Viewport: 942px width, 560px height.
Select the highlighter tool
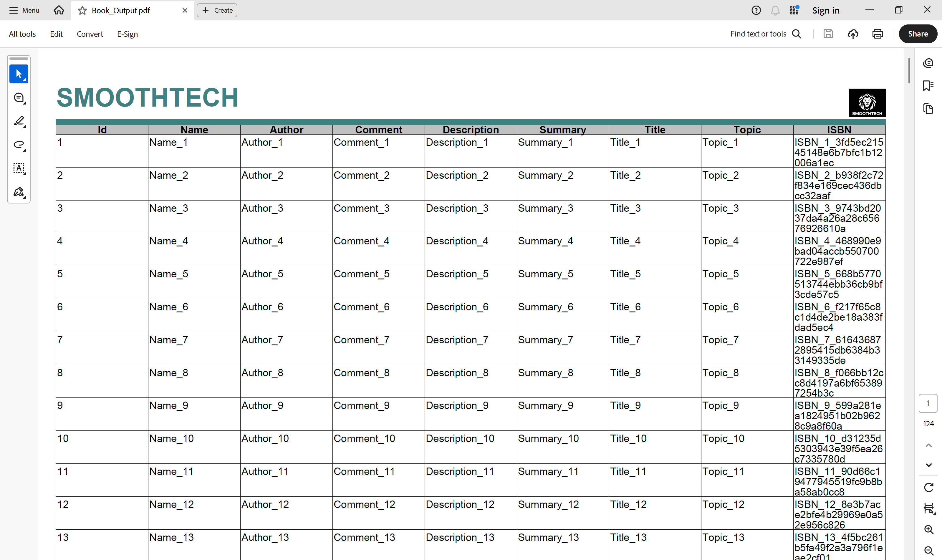click(x=19, y=121)
